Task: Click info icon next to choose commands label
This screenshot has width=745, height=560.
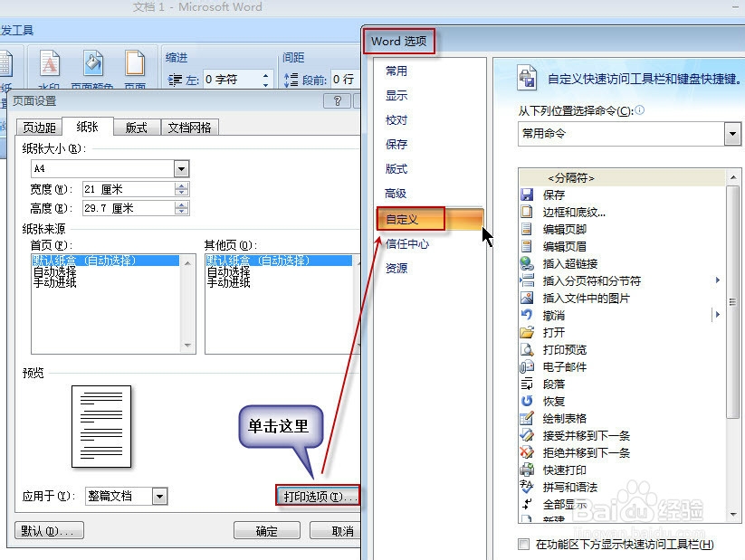Action: [639, 110]
